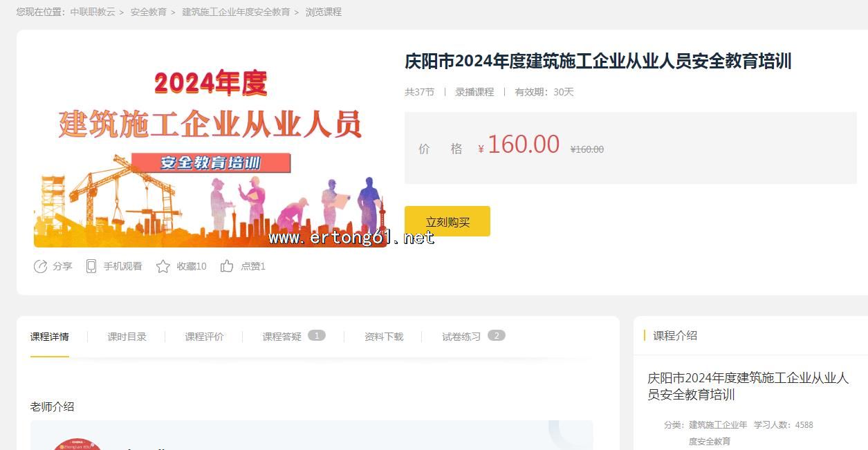Click the mobile phone viewing icon
The image size is (868, 450).
[91, 266]
